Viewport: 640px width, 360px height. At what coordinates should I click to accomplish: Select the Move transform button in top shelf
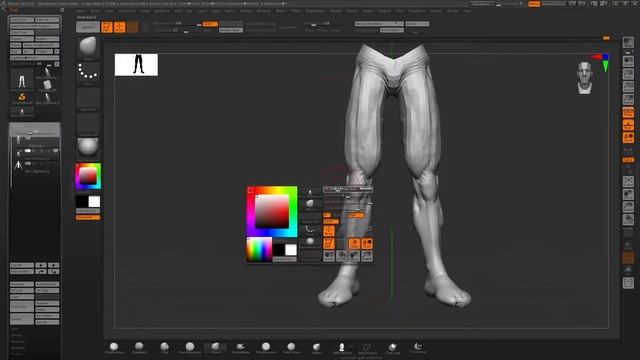pyautogui.click(x=132, y=27)
